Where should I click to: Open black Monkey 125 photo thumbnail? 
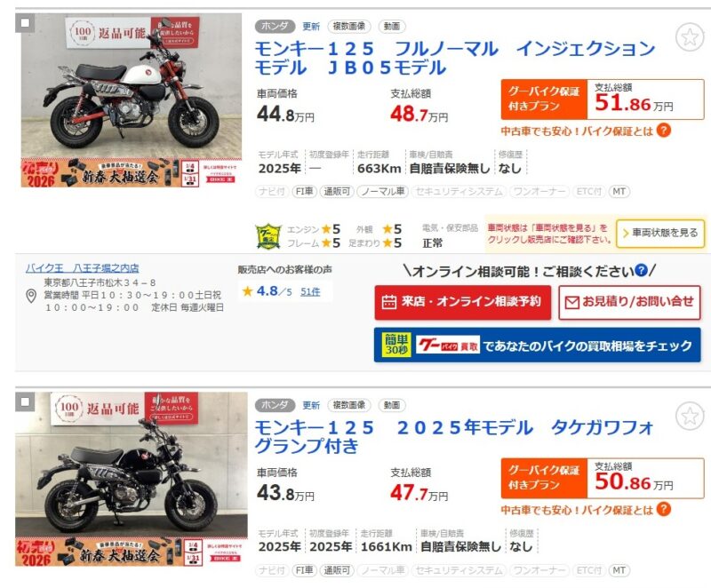[x=132, y=479]
